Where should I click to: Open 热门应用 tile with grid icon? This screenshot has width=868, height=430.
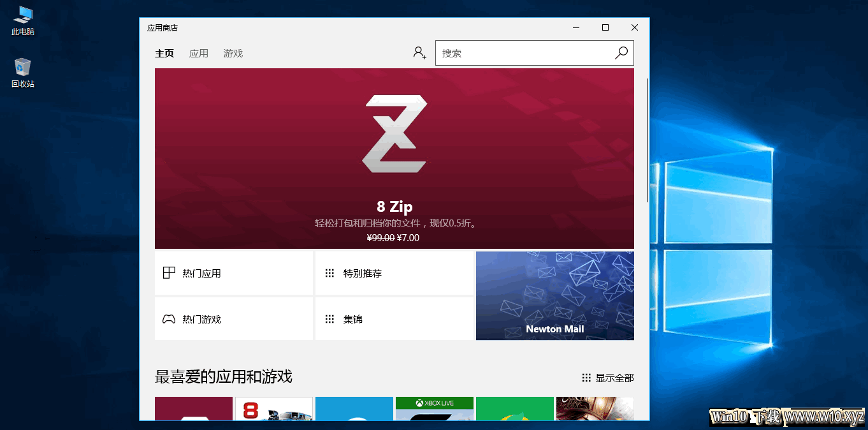tap(234, 273)
